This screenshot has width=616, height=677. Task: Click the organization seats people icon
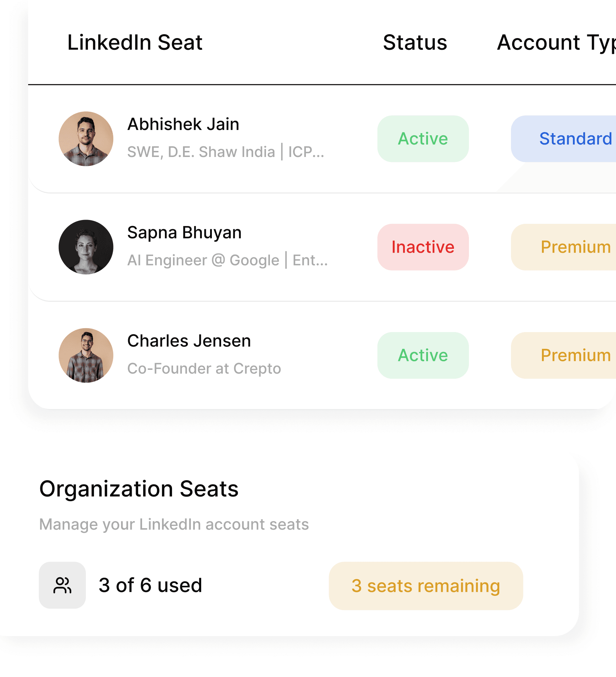[62, 585]
